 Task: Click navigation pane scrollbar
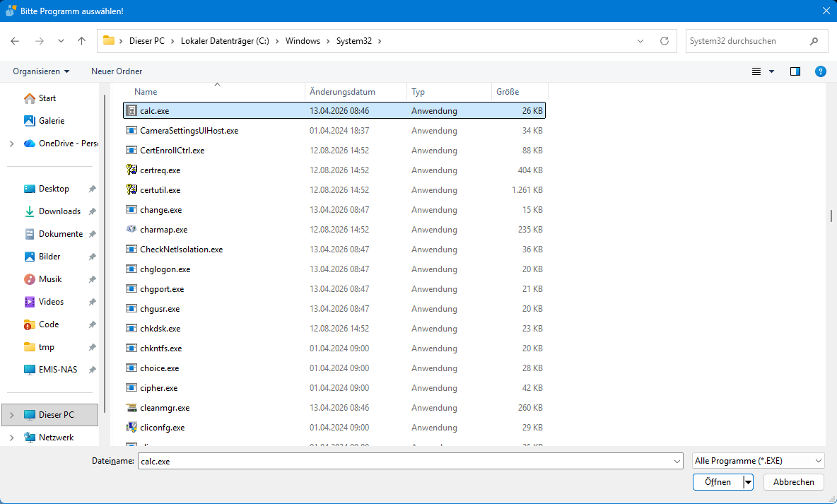[105, 254]
